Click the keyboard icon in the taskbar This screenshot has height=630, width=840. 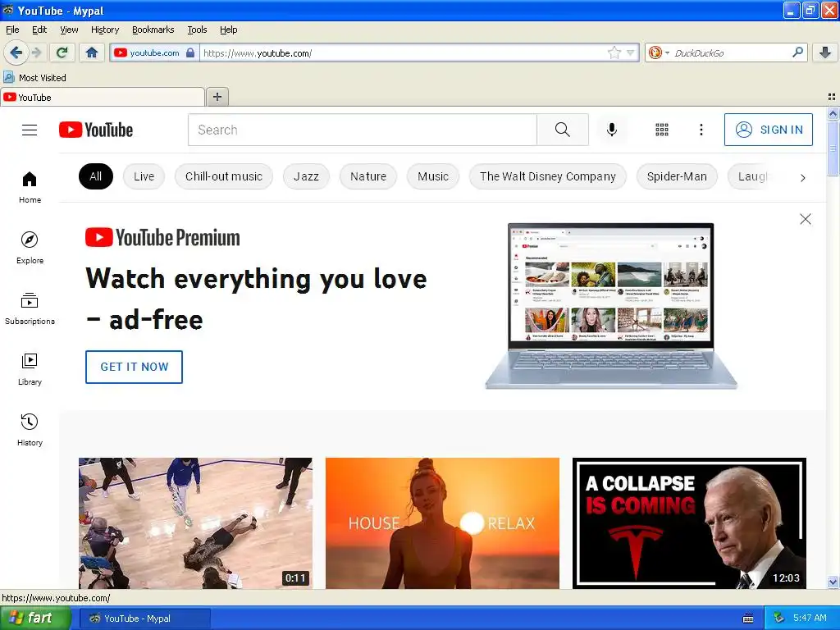[748, 619]
